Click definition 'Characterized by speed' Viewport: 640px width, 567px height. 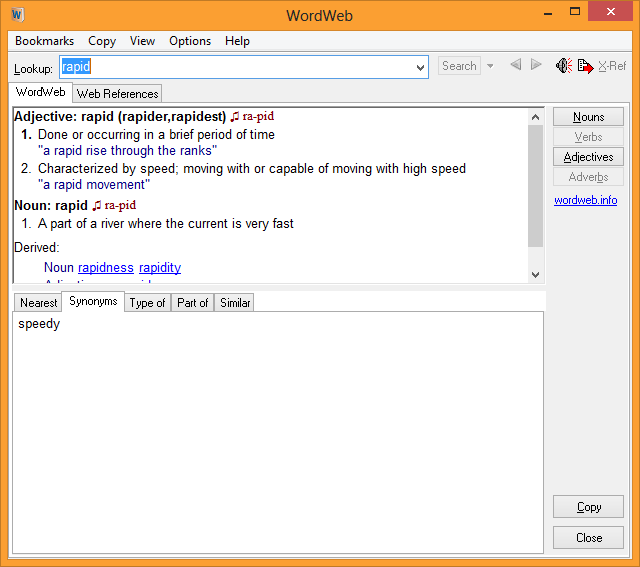coord(252,168)
